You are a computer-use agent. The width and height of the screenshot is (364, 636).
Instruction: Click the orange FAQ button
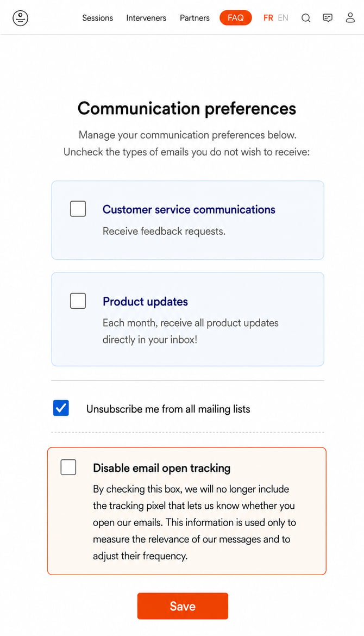pyautogui.click(x=235, y=18)
